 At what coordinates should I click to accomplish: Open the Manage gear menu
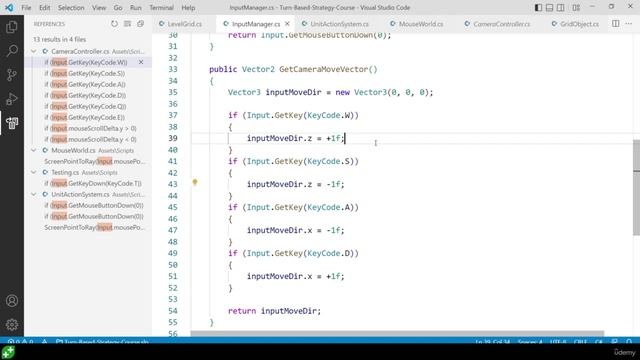[x=12, y=324]
